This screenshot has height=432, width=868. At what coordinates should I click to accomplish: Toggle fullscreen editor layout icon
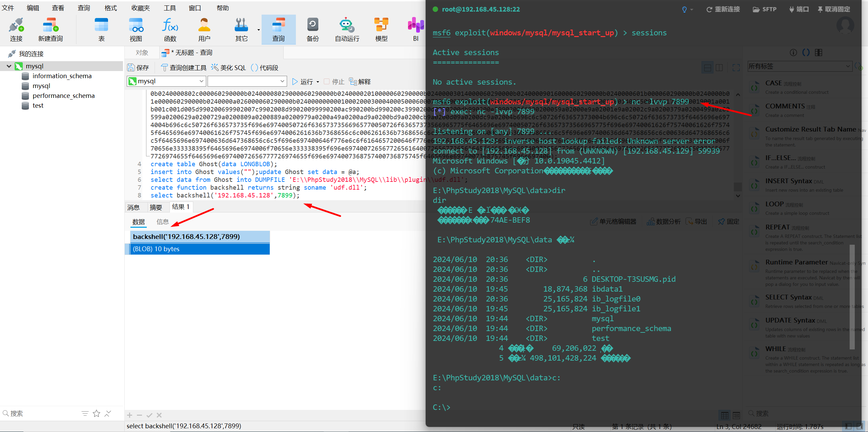pyautogui.click(x=736, y=68)
